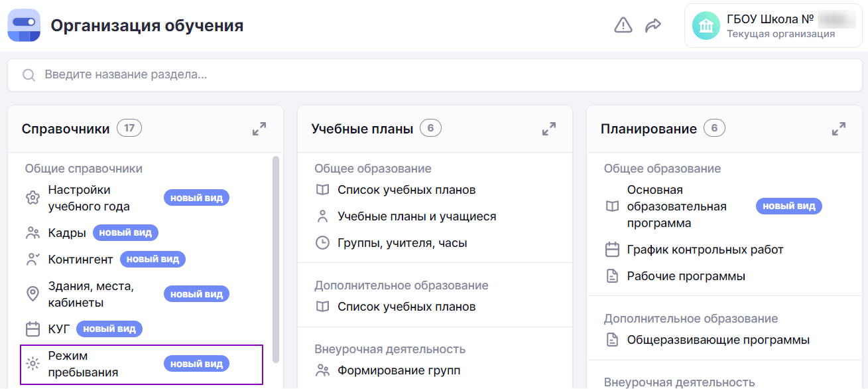The width and height of the screenshot is (868, 389).
Task: Expand the Учебные планы panel
Action: (549, 129)
